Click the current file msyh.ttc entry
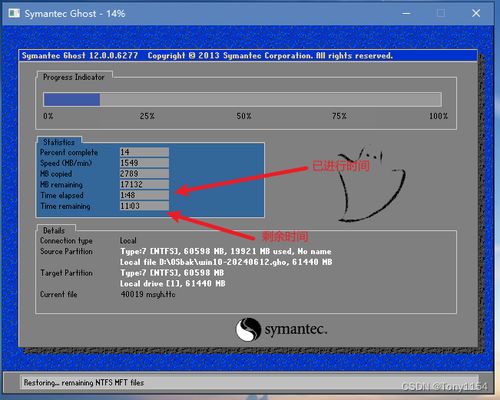 tap(148, 294)
